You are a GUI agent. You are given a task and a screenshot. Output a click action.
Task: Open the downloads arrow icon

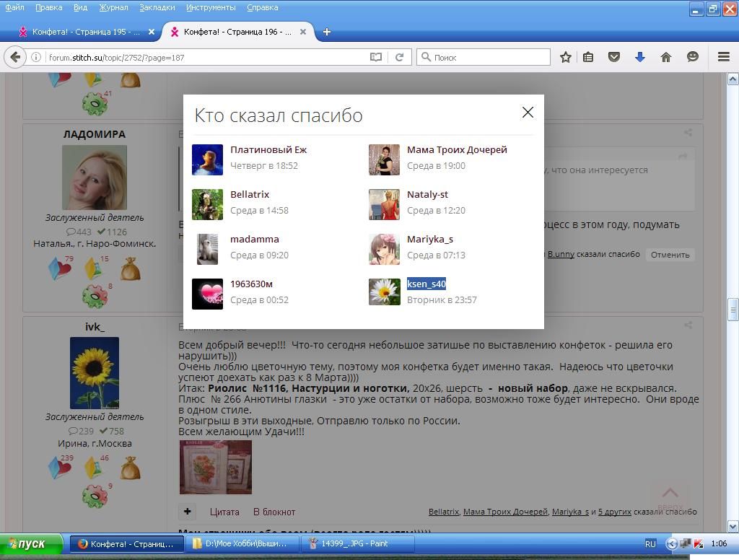(639, 57)
